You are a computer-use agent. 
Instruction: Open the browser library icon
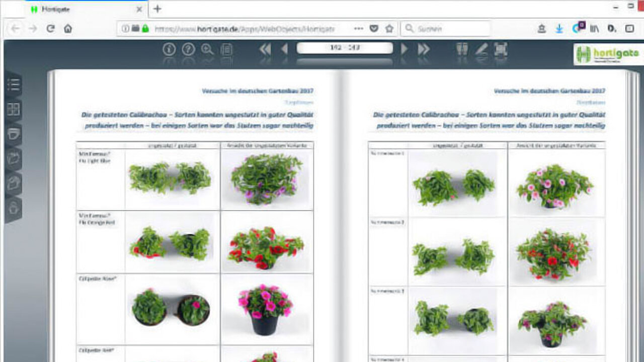[595, 29]
